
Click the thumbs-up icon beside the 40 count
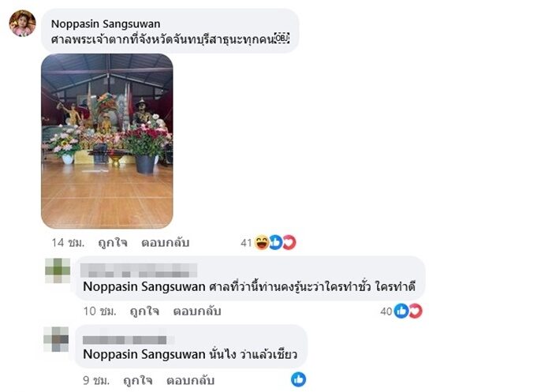tap(401, 311)
